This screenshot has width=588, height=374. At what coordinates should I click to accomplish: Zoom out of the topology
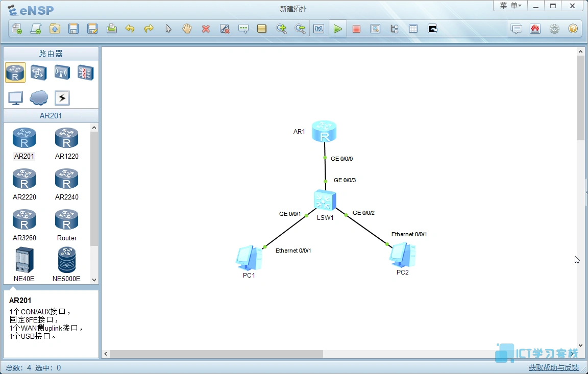pos(300,29)
